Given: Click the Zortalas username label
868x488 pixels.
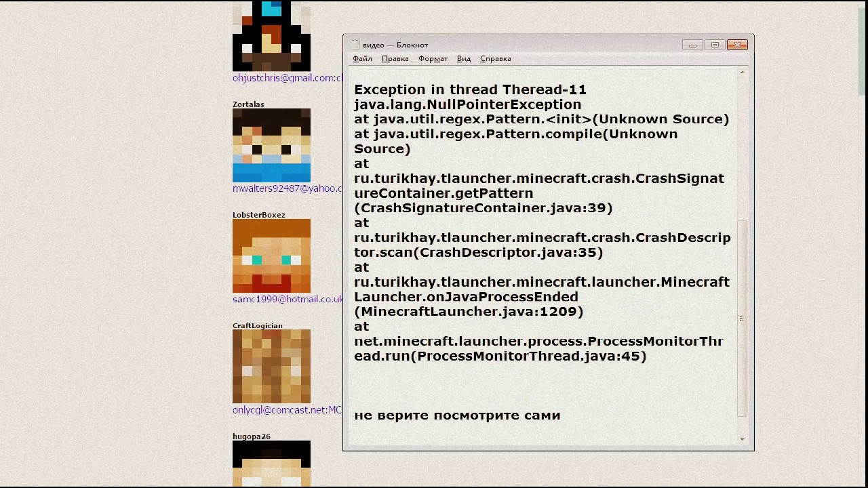Looking at the screenshot, I should 248,104.
